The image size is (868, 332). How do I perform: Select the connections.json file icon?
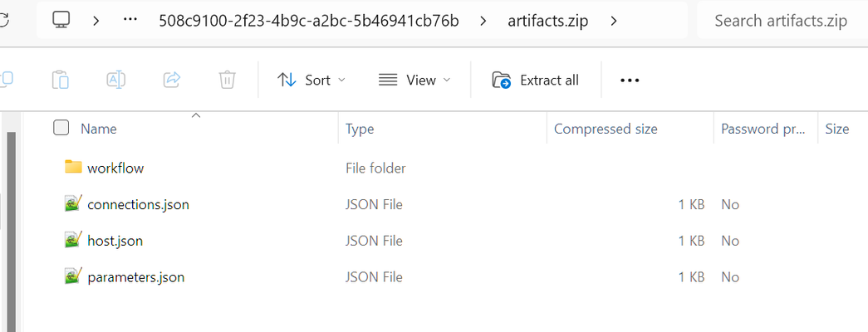73,203
